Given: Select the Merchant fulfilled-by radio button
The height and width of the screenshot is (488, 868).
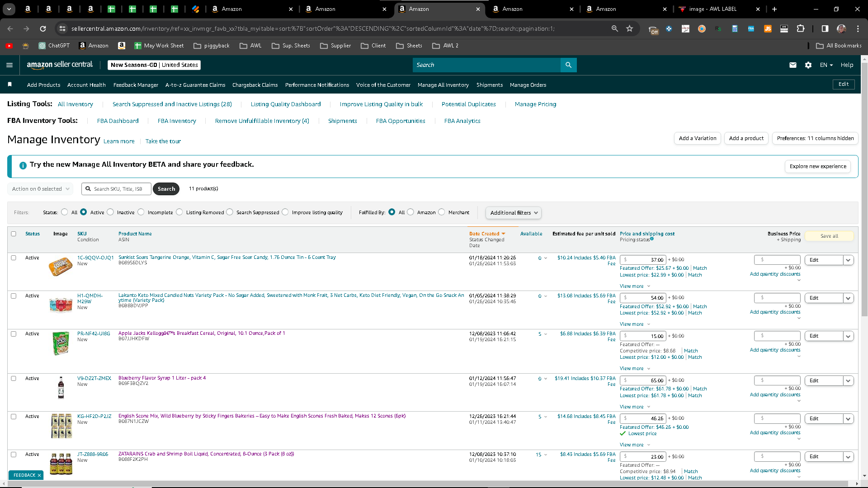Looking at the screenshot, I should point(442,212).
